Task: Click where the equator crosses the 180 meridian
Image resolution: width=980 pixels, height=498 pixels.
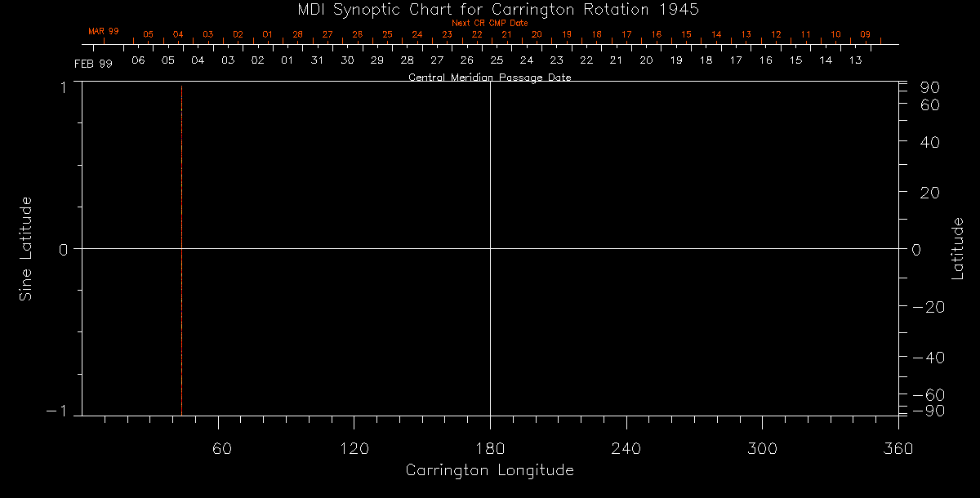Action: tap(490, 248)
